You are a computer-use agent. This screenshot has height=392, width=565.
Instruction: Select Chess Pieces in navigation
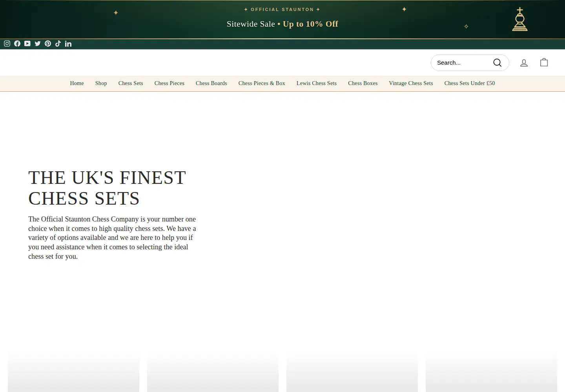pos(169,83)
